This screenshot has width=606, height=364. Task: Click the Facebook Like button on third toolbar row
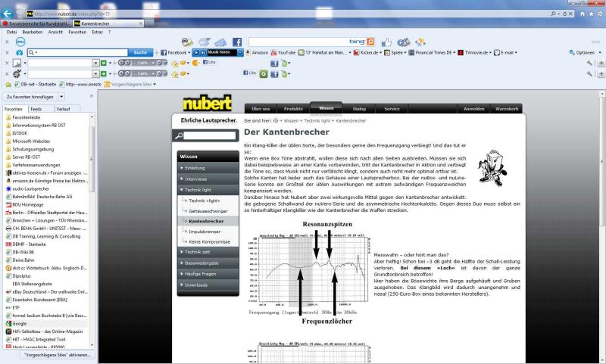click(x=209, y=62)
